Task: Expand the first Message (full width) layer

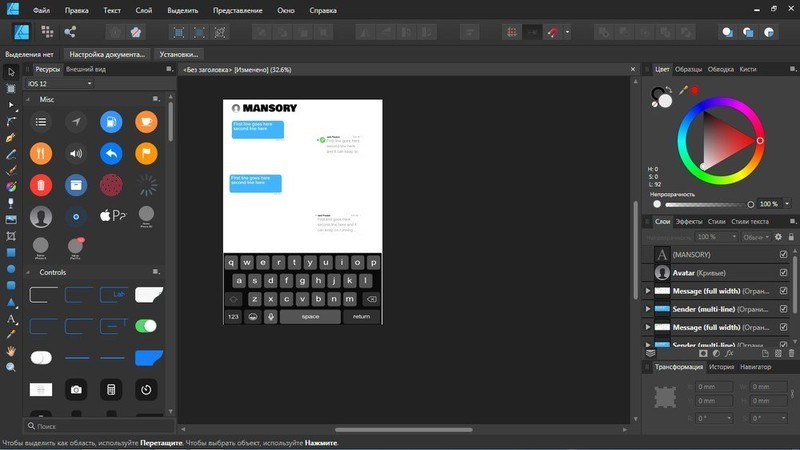Action: 648,291
